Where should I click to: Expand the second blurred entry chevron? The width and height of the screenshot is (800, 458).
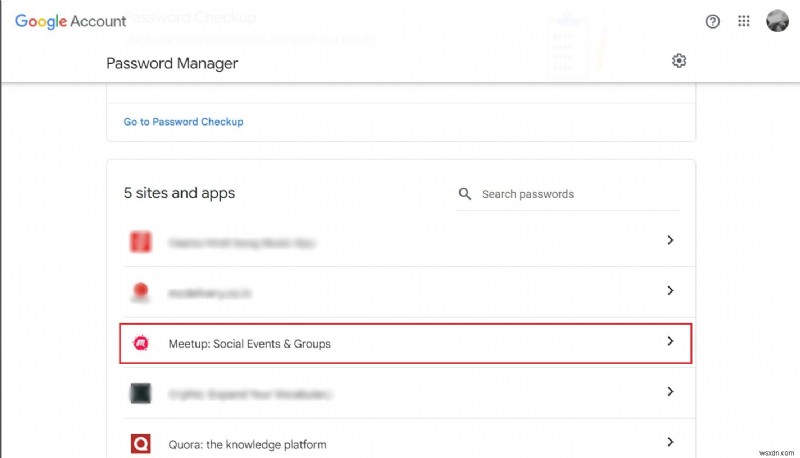670,290
